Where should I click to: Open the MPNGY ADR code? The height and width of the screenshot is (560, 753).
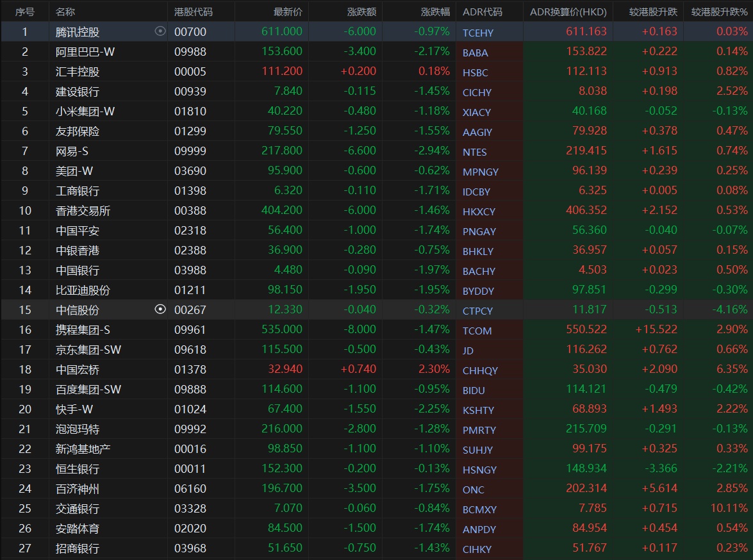pyautogui.click(x=481, y=172)
